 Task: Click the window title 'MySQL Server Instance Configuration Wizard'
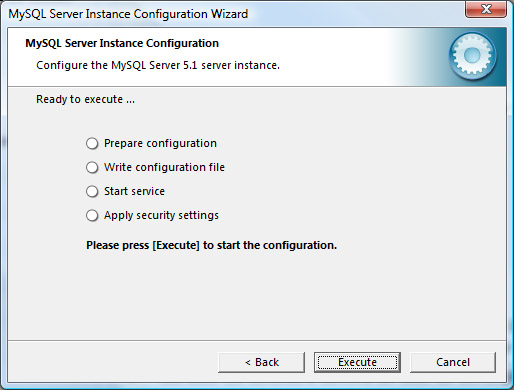coord(128,14)
